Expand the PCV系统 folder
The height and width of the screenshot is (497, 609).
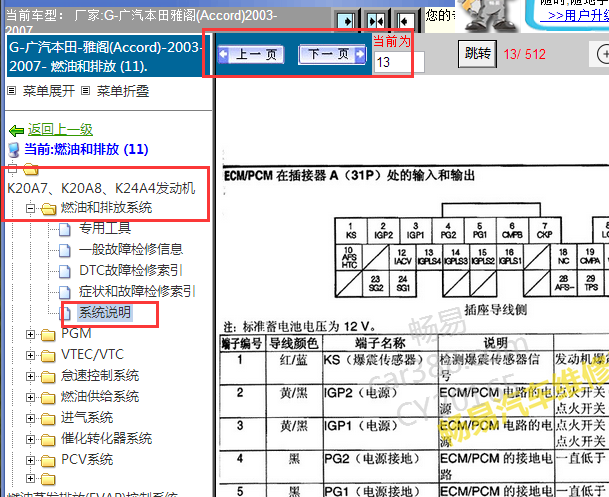click(x=30, y=460)
